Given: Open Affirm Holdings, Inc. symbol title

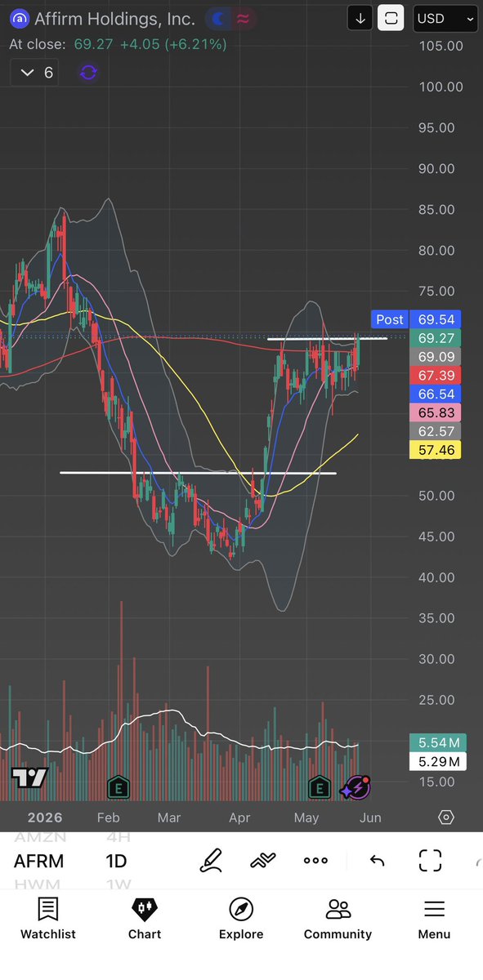Looking at the screenshot, I should tap(114, 18).
